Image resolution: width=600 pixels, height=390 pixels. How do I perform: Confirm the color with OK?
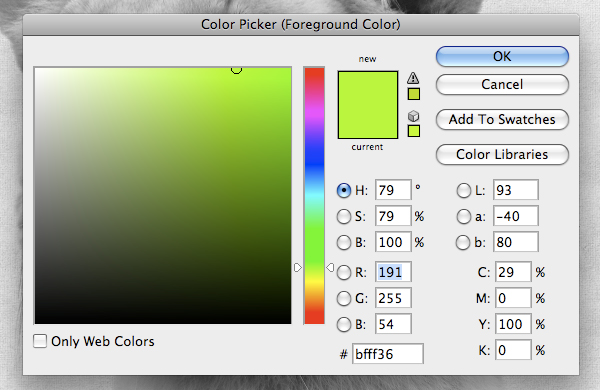[502, 57]
